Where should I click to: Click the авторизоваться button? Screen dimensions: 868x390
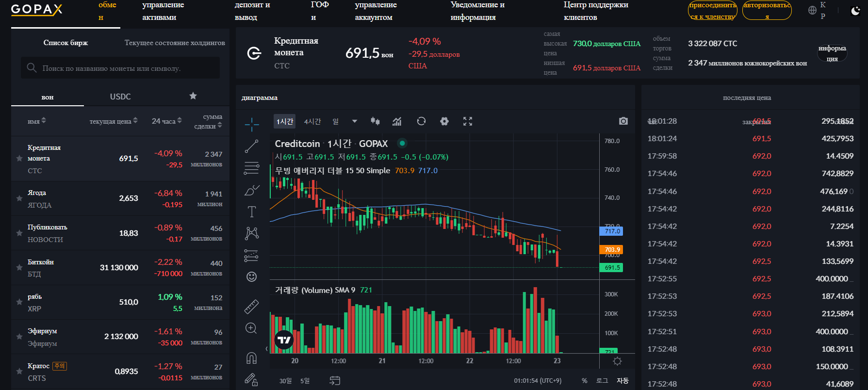pyautogui.click(x=767, y=11)
